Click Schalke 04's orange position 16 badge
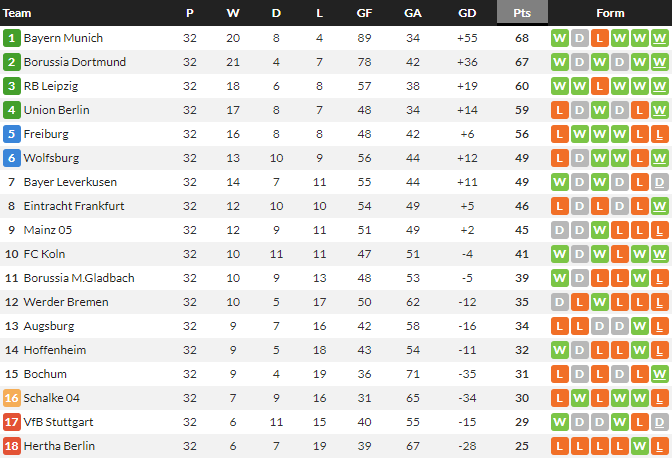Viewport: 672px width, 459px height. pyautogui.click(x=12, y=398)
